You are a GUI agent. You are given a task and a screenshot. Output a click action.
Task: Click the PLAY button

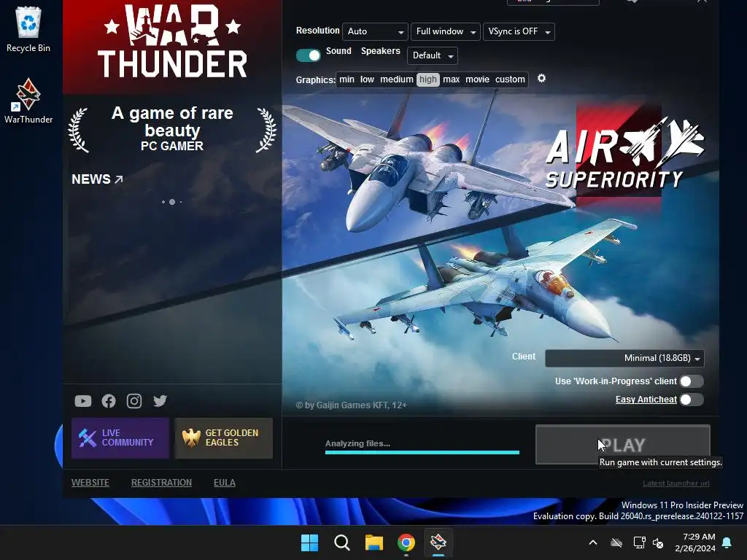coord(623,445)
